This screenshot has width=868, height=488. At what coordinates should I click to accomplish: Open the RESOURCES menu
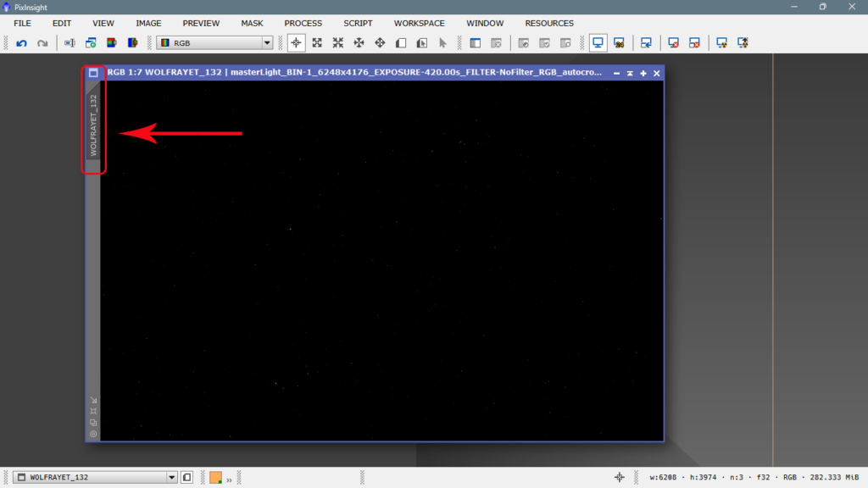[549, 23]
